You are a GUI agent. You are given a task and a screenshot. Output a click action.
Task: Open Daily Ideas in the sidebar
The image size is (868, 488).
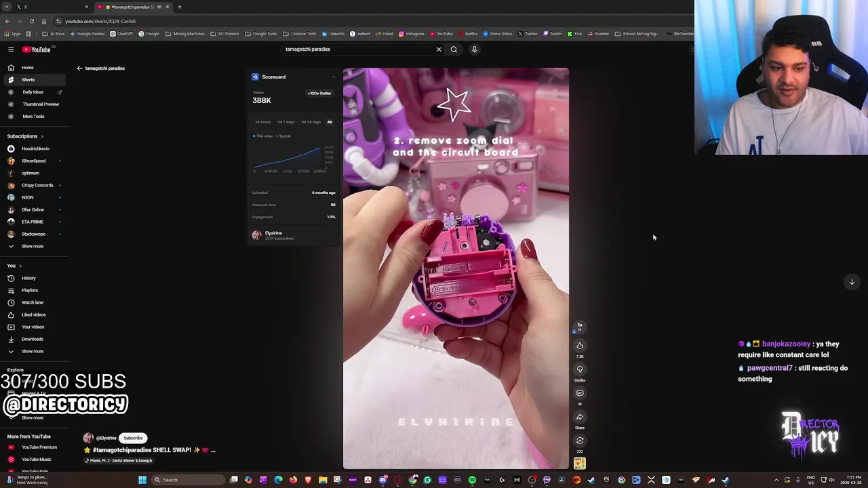click(x=33, y=92)
